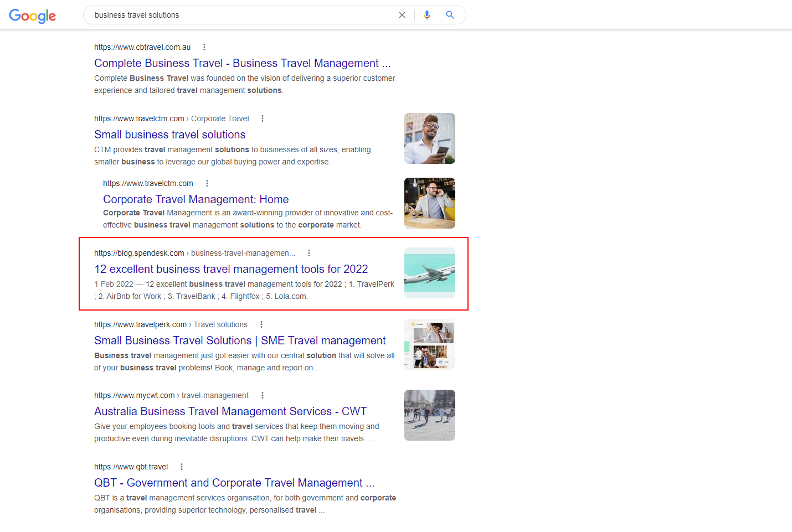
Task: Click the www.mycwt.com travel-management breadcrumb
Action: click(x=171, y=395)
